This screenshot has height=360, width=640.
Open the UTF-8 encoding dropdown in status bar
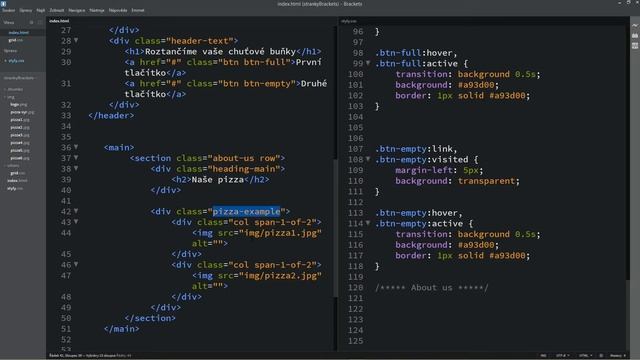(562, 356)
